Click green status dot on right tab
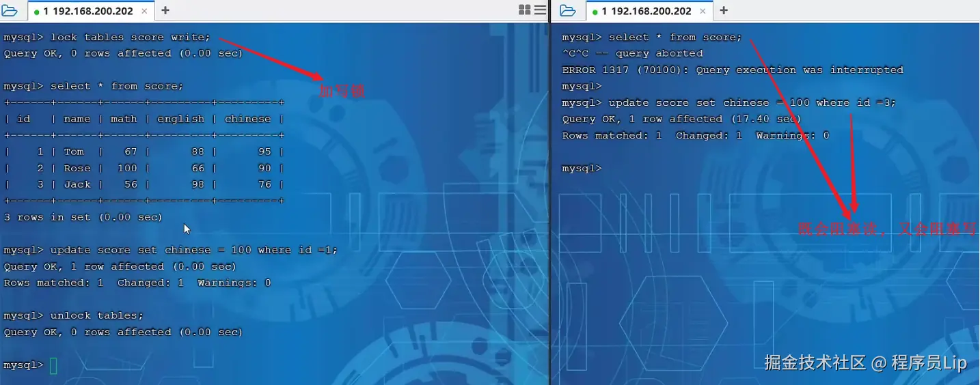 coord(595,12)
